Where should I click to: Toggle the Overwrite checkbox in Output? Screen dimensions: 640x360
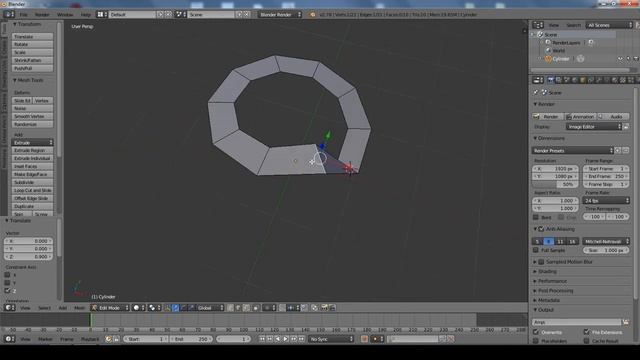click(x=536, y=332)
